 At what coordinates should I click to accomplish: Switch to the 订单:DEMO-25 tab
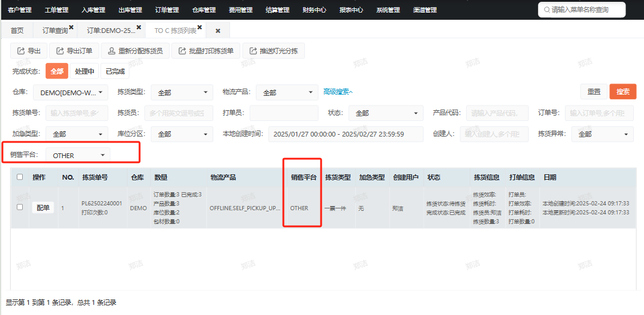pyautogui.click(x=111, y=31)
